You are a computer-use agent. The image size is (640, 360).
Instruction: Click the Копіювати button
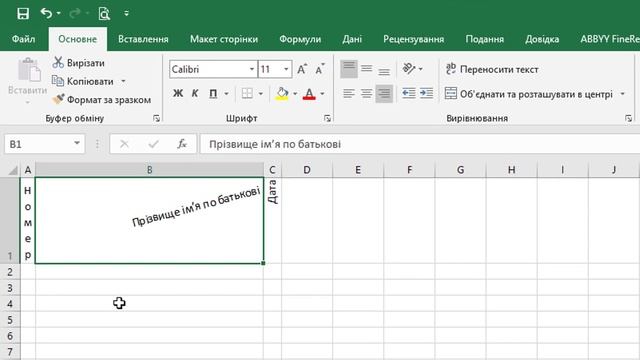pos(83,81)
